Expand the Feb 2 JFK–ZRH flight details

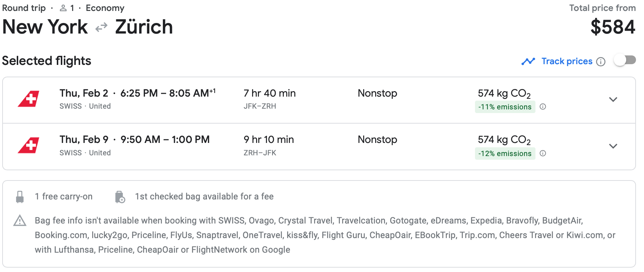click(x=613, y=100)
